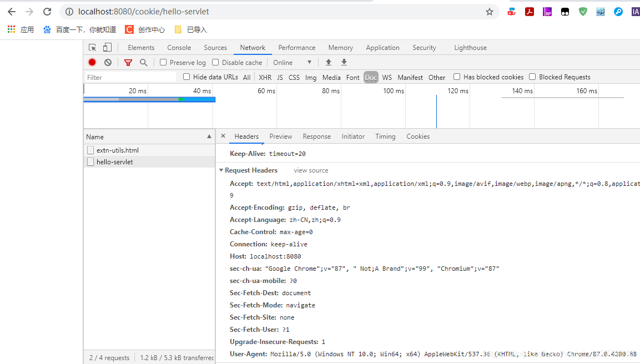Export HAR file with download arrow
Viewport: 640px width, 364px height.
click(x=344, y=63)
